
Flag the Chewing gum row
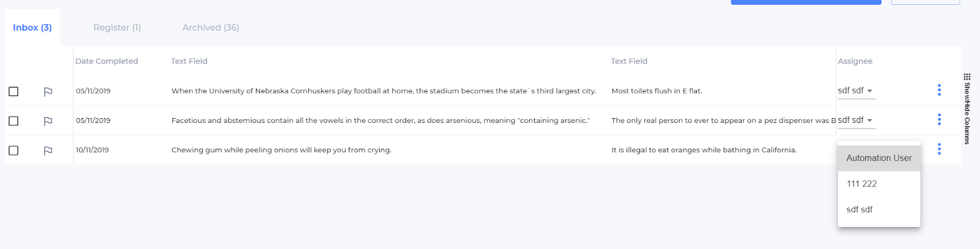pos(48,151)
